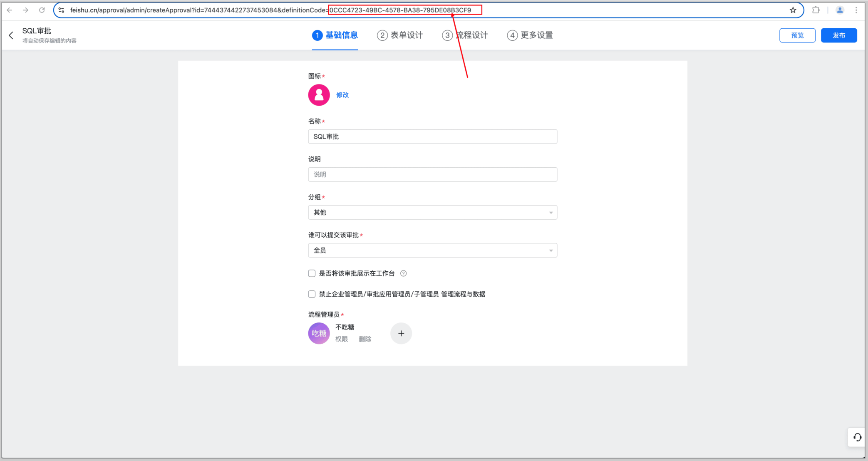Open the customer support headset icon
Image resolution: width=868 pixels, height=461 pixels.
857,437
